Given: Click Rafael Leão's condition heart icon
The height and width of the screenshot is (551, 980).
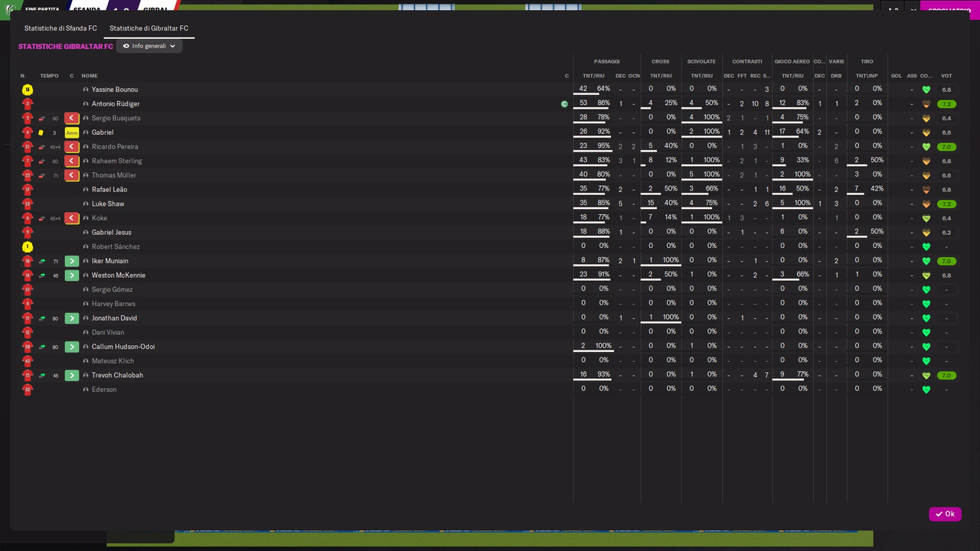Looking at the screenshot, I should [x=926, y=190].
